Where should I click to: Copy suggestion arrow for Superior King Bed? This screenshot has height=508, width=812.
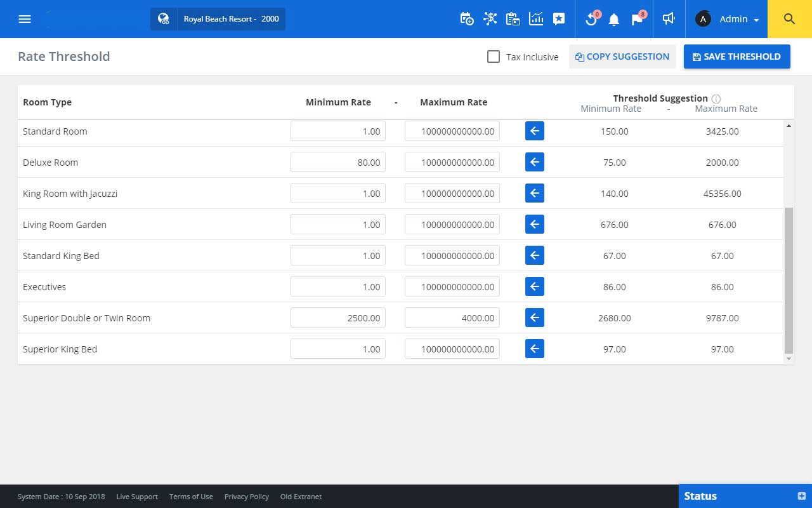pos(535,349)
